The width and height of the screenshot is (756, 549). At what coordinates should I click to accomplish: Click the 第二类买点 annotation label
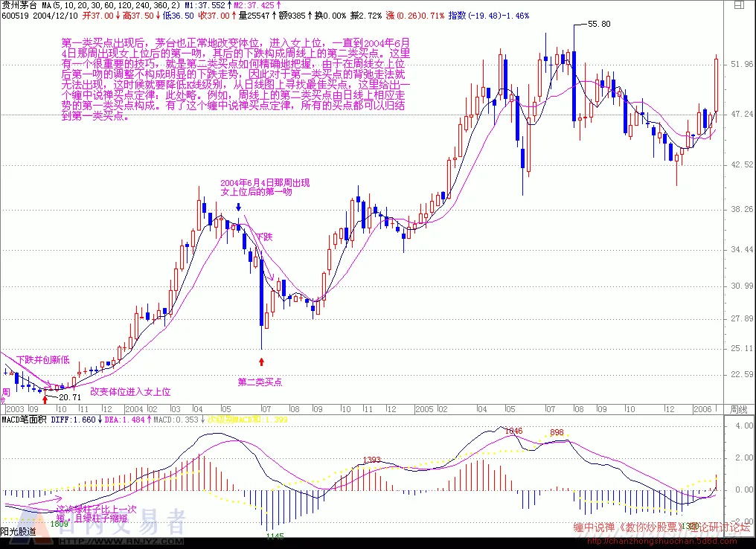click(x=260, y=382)
